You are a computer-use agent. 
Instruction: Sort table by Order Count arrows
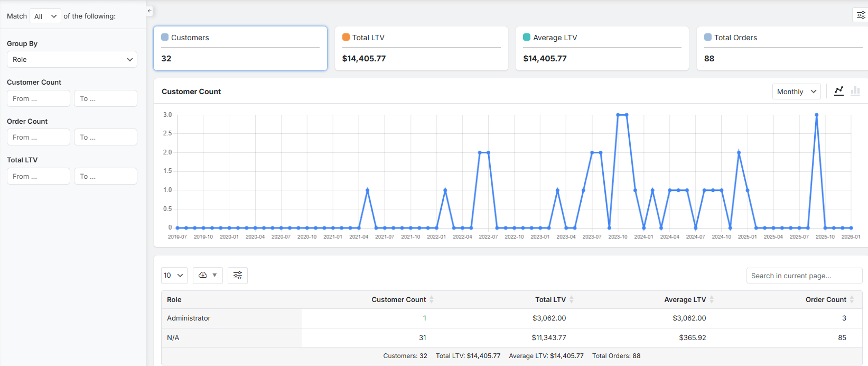coord(852,299)
